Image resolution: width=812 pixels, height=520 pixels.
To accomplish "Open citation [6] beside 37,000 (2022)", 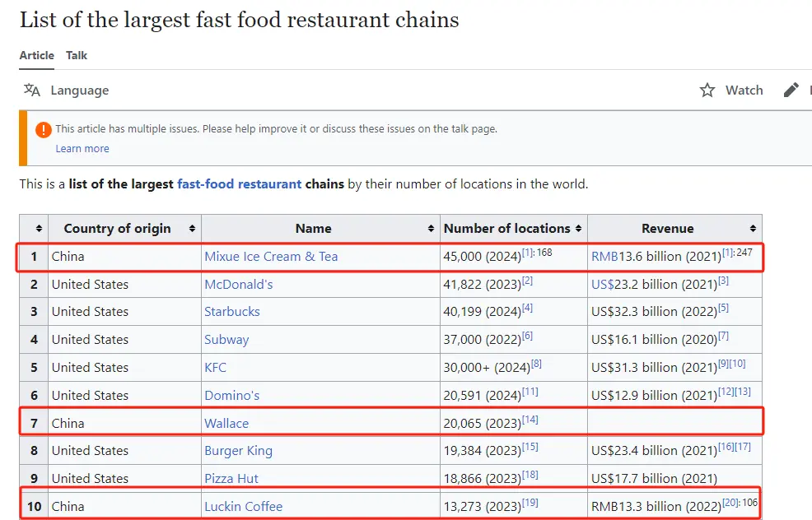I will (x=527, y=336).
